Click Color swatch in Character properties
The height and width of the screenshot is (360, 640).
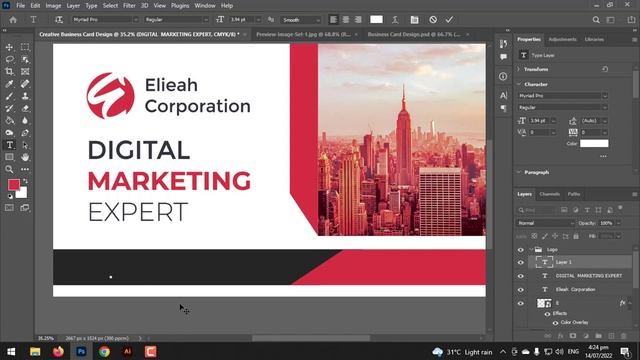(x=594, y=143)
